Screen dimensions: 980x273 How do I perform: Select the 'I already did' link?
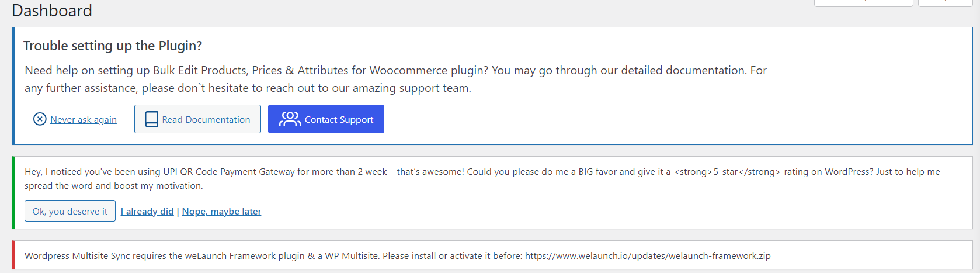(x=147, y=212)
